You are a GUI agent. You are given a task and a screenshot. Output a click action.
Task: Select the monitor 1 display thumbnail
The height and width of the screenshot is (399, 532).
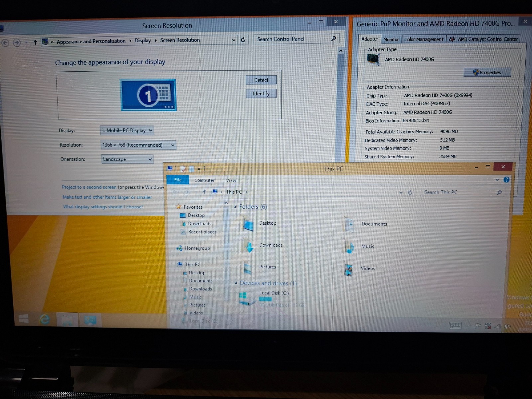pyautogui.click(x=148, y=95)
